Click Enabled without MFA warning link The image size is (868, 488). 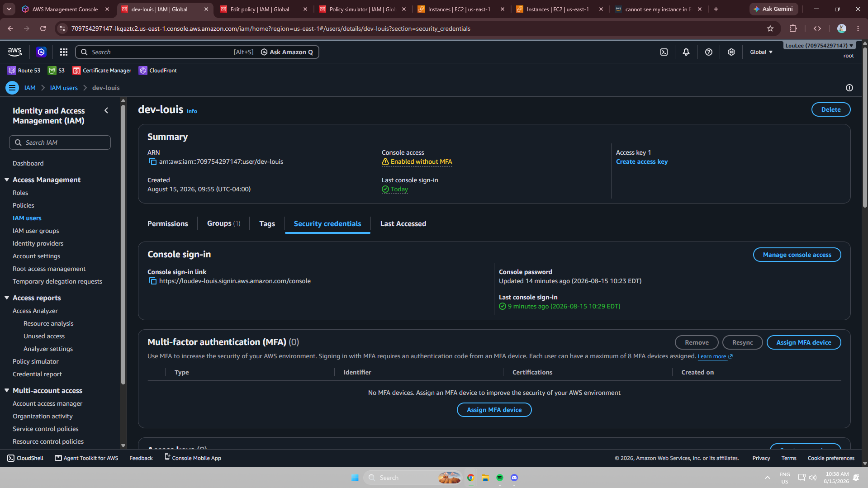click(x=417, y=161)
